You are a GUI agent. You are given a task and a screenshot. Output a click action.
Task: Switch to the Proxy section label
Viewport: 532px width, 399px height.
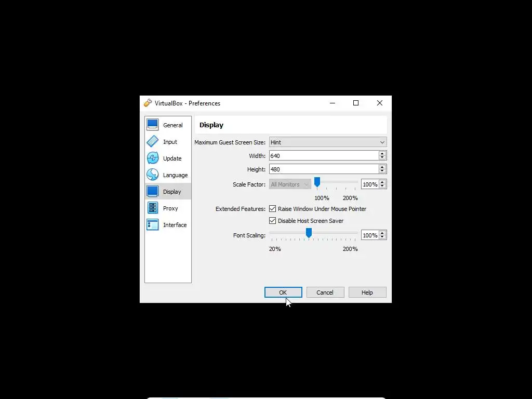(170, 208)
